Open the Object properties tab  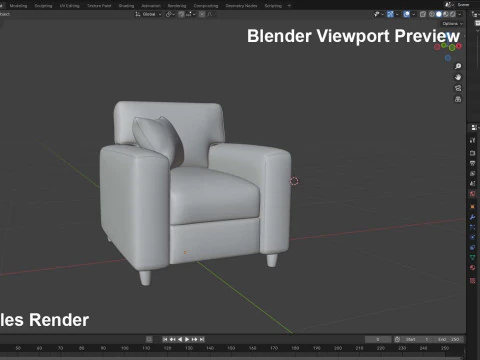tap(472, 207)
